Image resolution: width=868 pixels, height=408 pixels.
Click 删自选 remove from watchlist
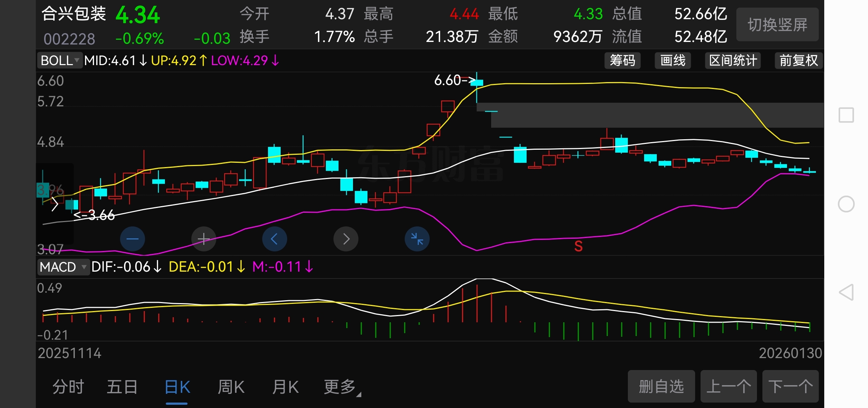pyautogui.click(x=661, y=386)
